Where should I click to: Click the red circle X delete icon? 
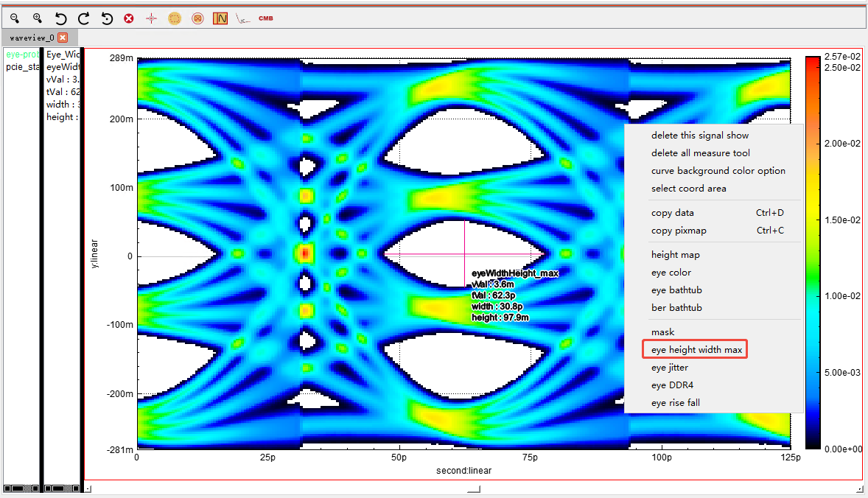click(129, 18)
